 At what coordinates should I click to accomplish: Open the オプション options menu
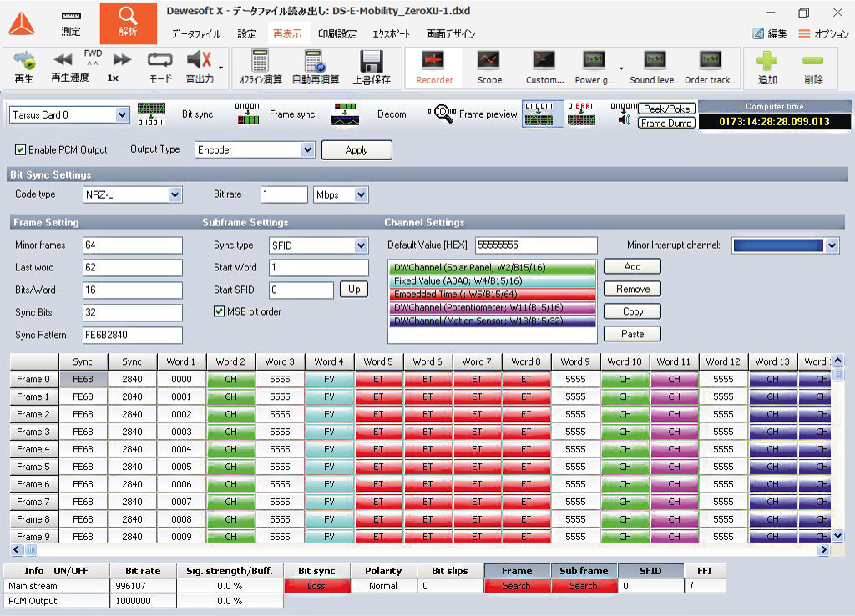[x=823, y=33]
